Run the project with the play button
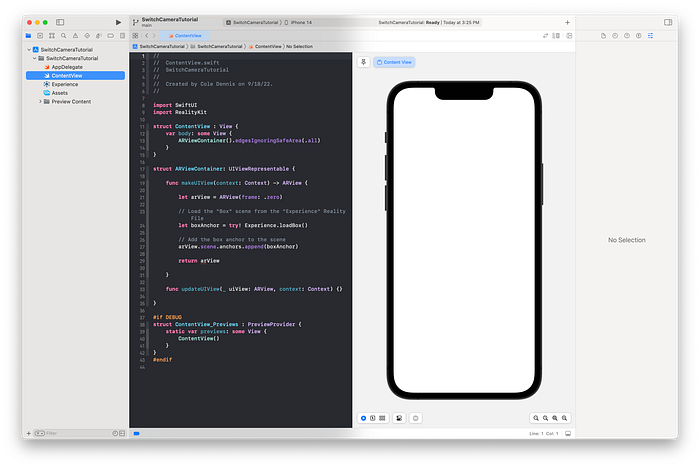Screen dimensions: 700x468 click(118, 22)
